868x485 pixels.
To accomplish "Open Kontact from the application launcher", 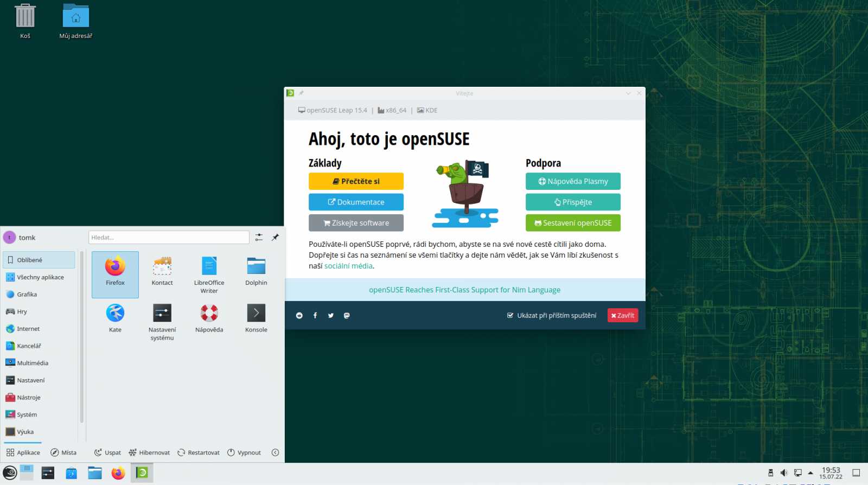I will click(162, 271).
